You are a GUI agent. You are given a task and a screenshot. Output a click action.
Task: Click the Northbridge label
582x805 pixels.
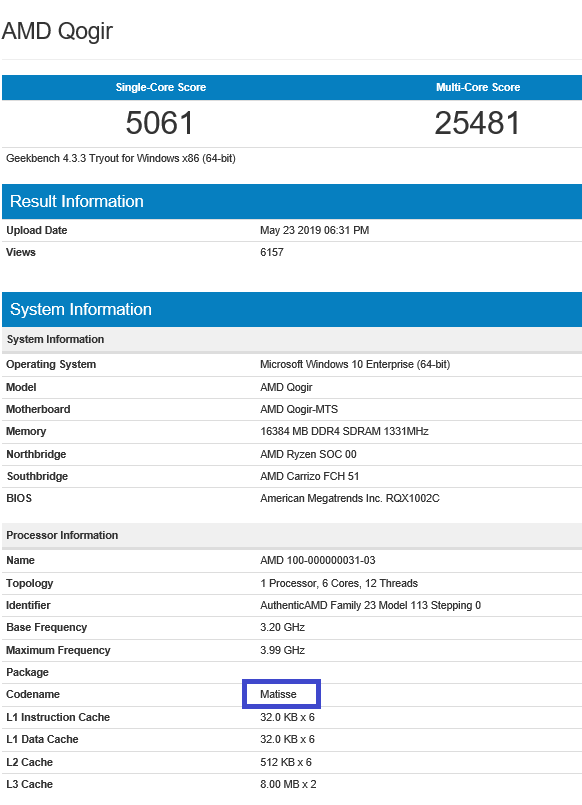(36, 455)
